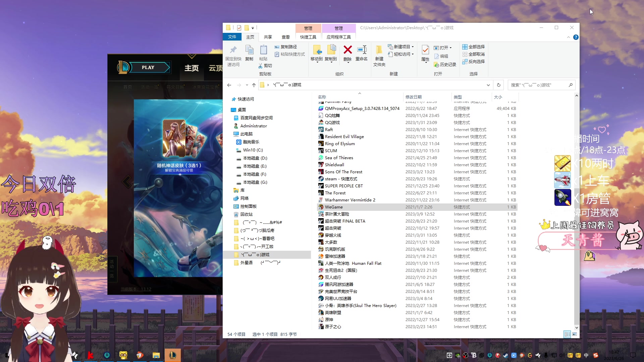Expand the address bar history dropdown
This screenshot has height=362, width=644.
pyautogui.click(x=488, y=85)
